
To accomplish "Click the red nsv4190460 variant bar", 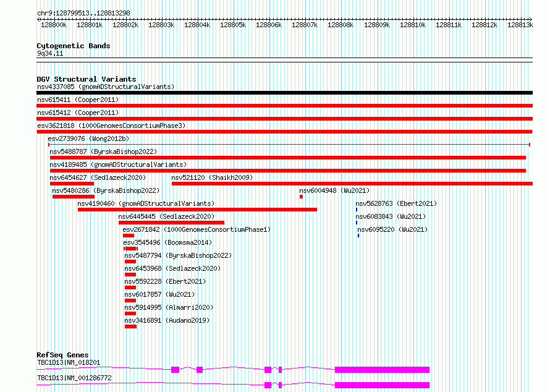I will pos(197,210).
